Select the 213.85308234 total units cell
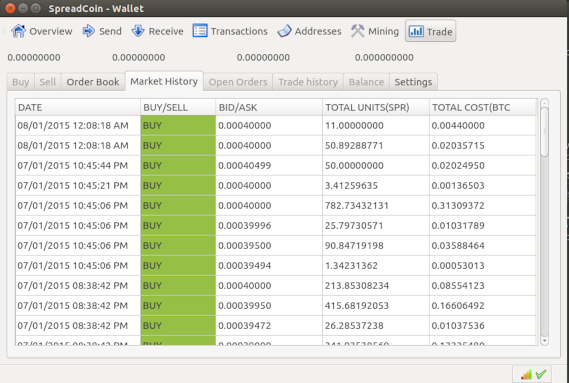569x383 pixels. (376, 285)
